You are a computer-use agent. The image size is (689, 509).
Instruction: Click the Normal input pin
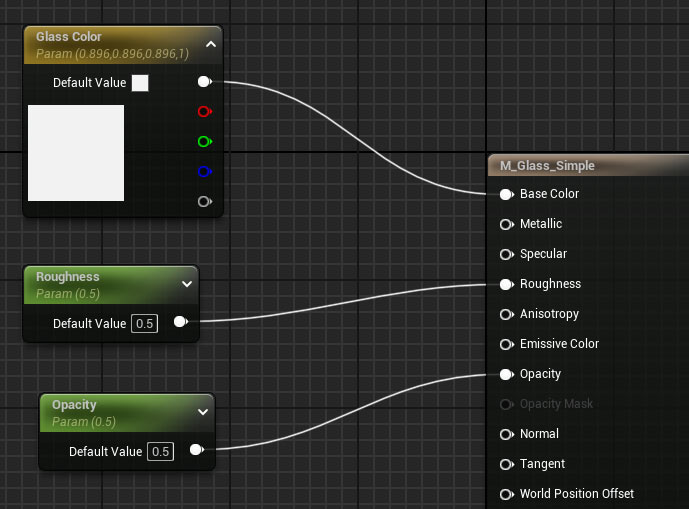(506, 434)
